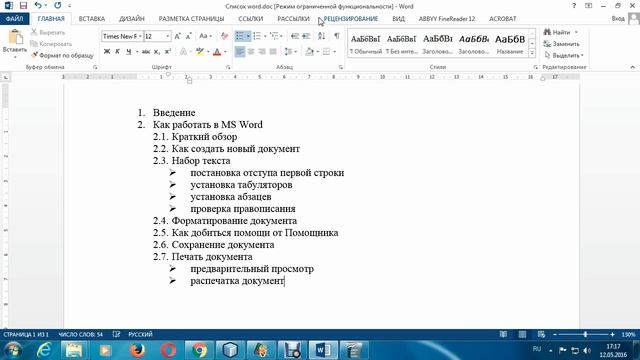The height and width of the screenshot is (360, 640).
Task: Switch to the РЕЦЕНЗИРОВАНИЕ tab
Action: [x=351, y=19]
